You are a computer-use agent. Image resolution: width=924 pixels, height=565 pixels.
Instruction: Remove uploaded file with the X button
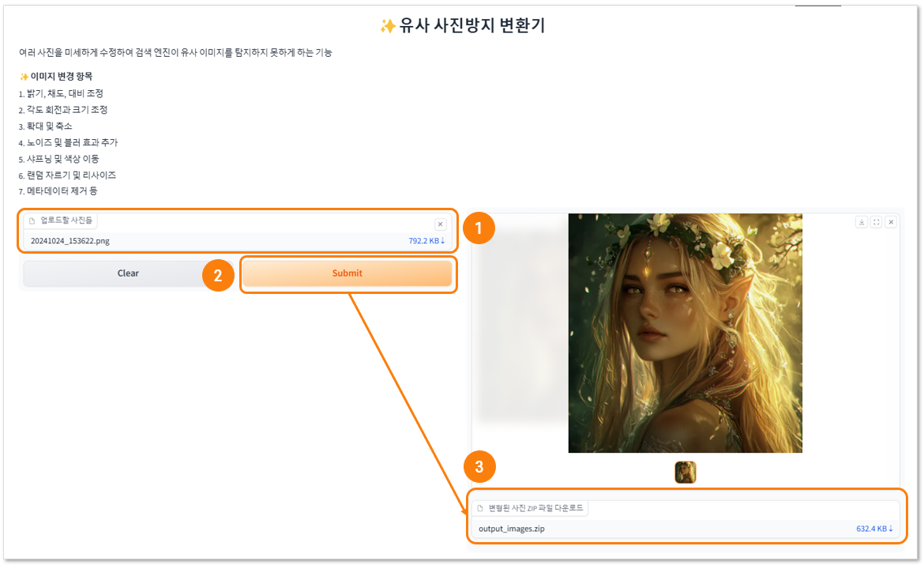[x=440, y=224]
